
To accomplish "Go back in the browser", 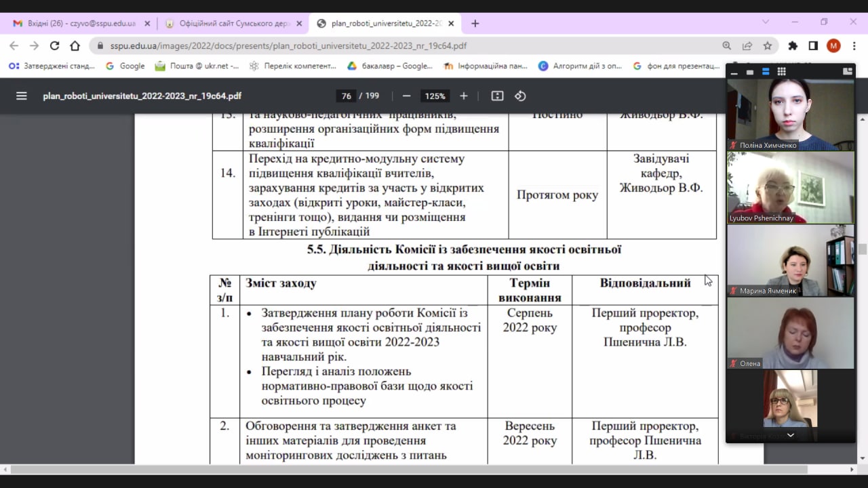I will tap(14, 45).
